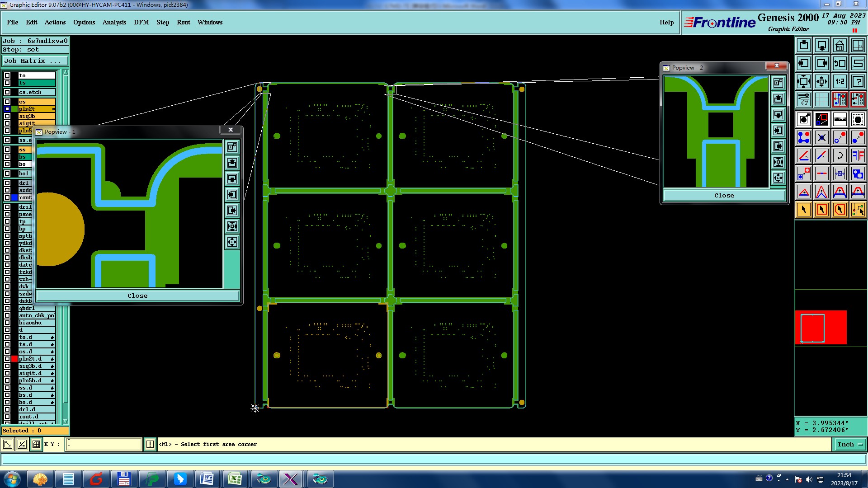Screen dimensions: 868x488
Task: Select the ruler measure tool
Action: (840, 119)
